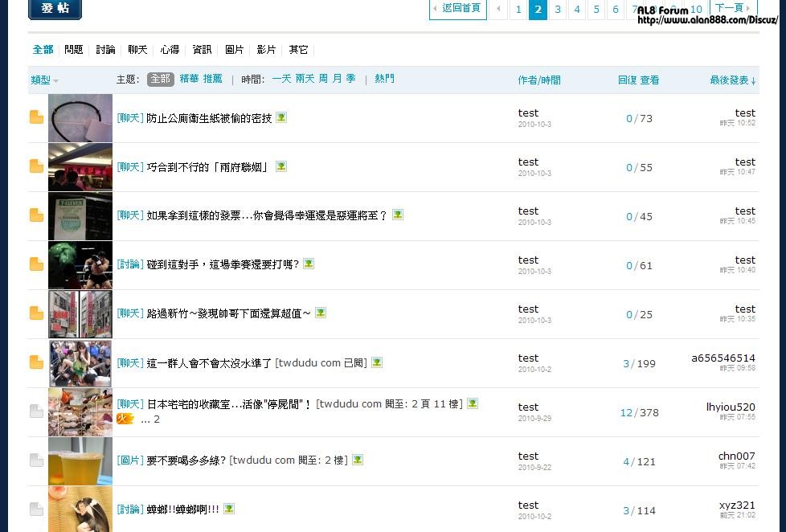Click the folder icon beside 這一群人會不會太沒水準了
Screen dimensions: 786x532
pyautogui.click(x=37, y=362)
